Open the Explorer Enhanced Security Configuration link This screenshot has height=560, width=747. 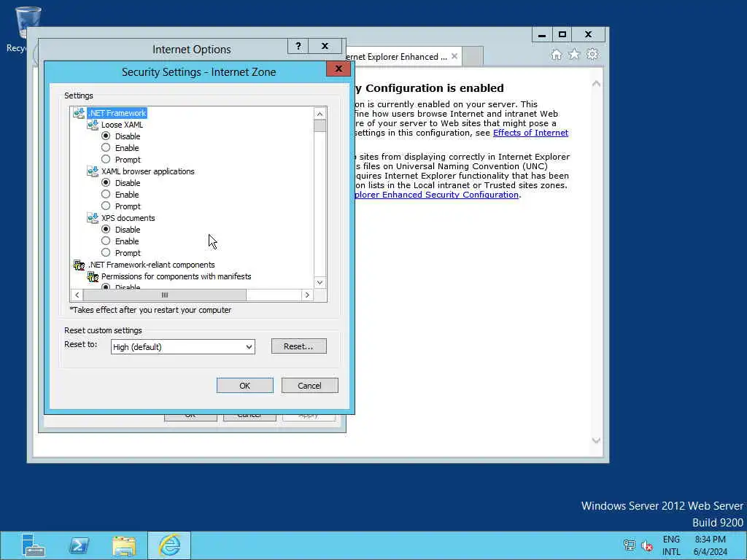click(x=436, y=195)
